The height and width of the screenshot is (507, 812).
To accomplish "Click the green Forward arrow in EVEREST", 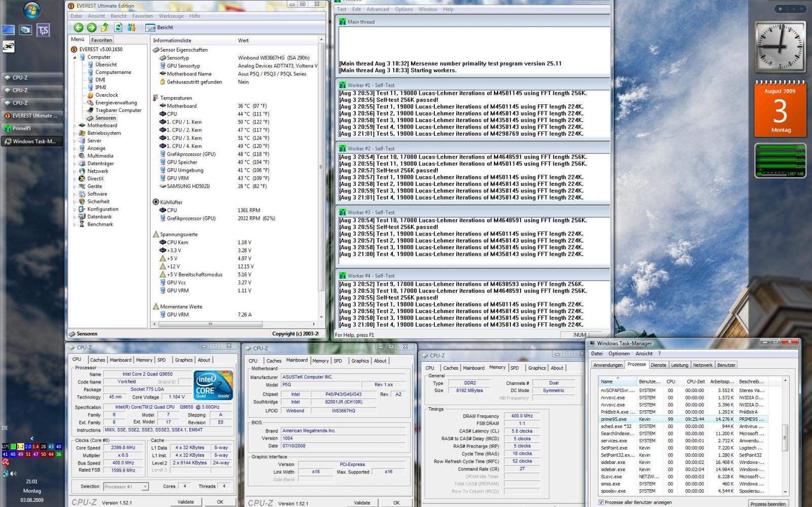I will (92, 28).
